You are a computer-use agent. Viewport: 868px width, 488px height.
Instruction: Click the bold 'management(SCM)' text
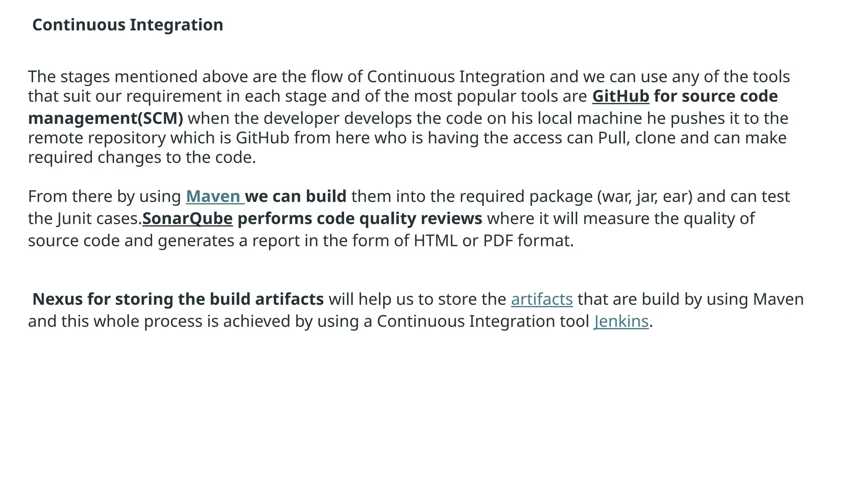(106, 118)
